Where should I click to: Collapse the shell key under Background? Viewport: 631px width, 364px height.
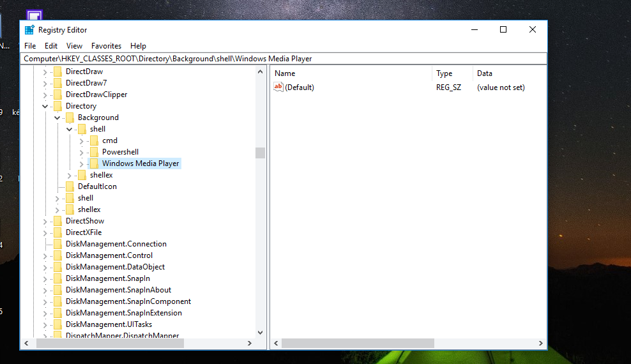(69, 129)
